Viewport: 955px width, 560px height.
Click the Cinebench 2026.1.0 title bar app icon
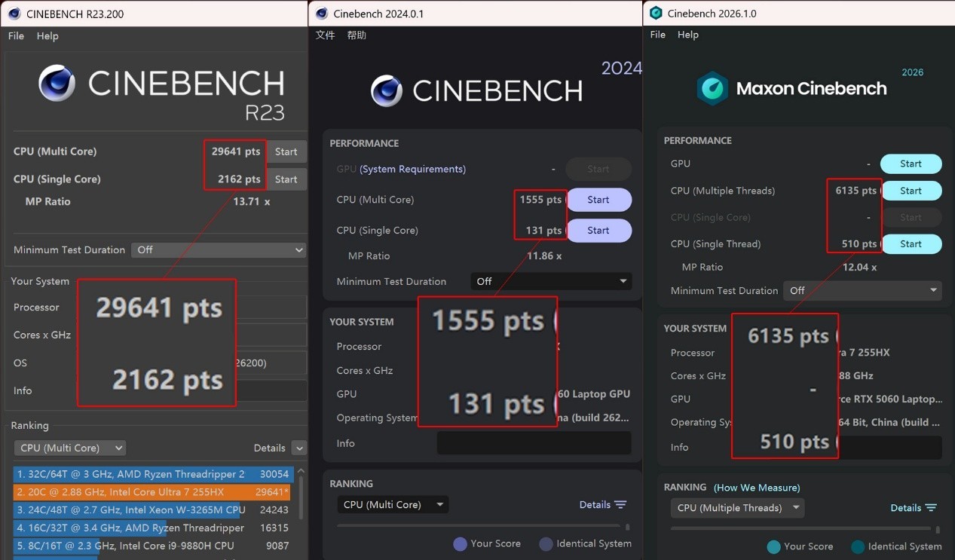[x=656, y=13]
